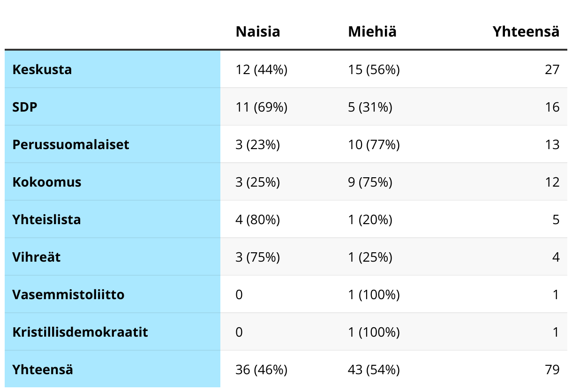Select the Keskusta row label
The height and width of the screenshot is (392, 572).
pos(42,69)
